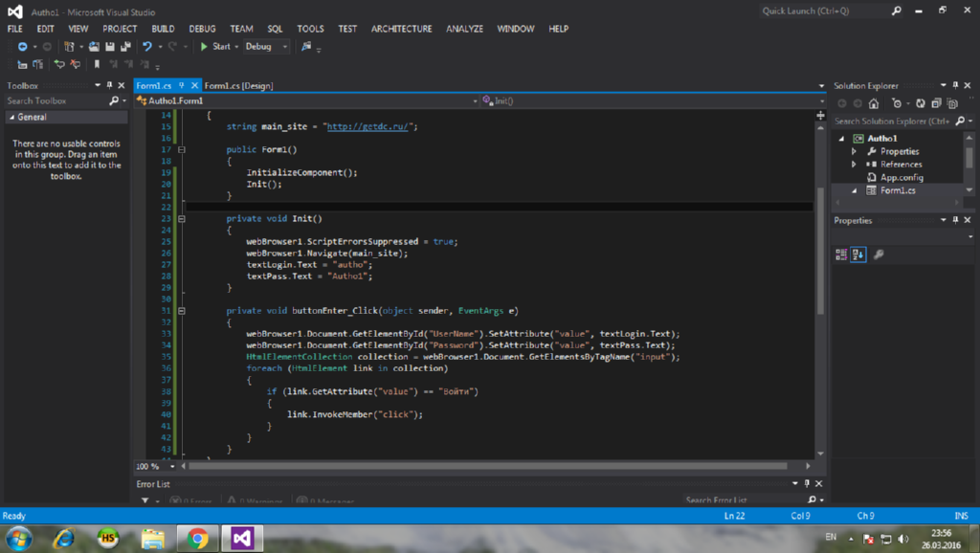This screenshot has width=980, height=553.
Task: Open Google Chrome from the taskbar
Action: 197,538
